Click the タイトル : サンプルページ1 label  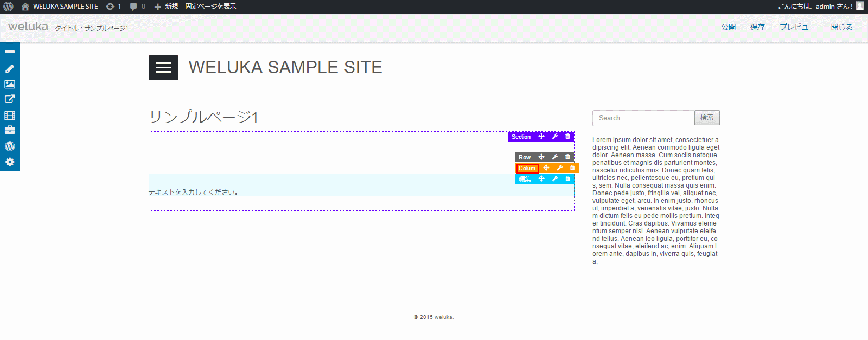pyautogui.click(x=92, y=28)
